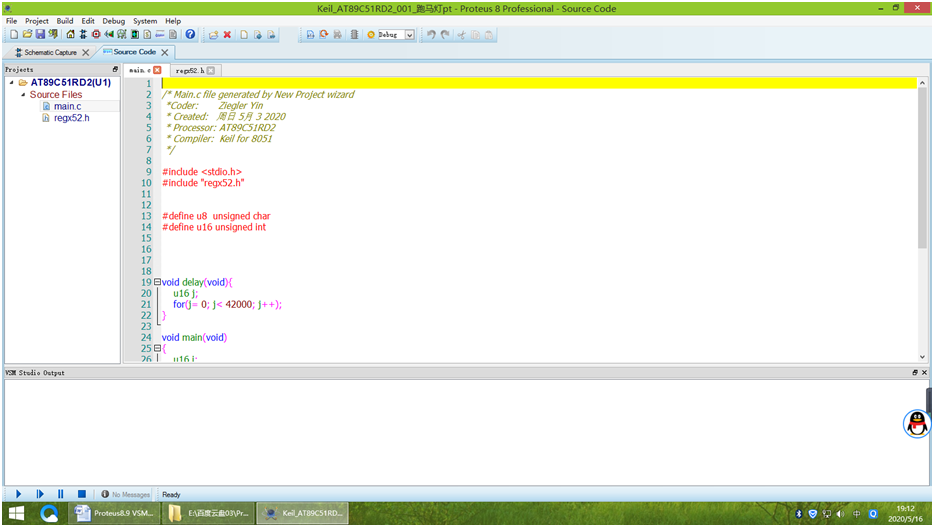This screenshot has height=527, width=934.
Task: Click on code line 21 for loop
Action: pyautogui.click(x=227, y=304)
